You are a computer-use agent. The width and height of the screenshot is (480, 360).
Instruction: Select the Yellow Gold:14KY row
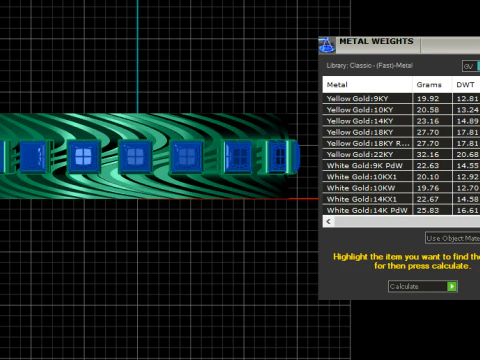pos(401,121)
